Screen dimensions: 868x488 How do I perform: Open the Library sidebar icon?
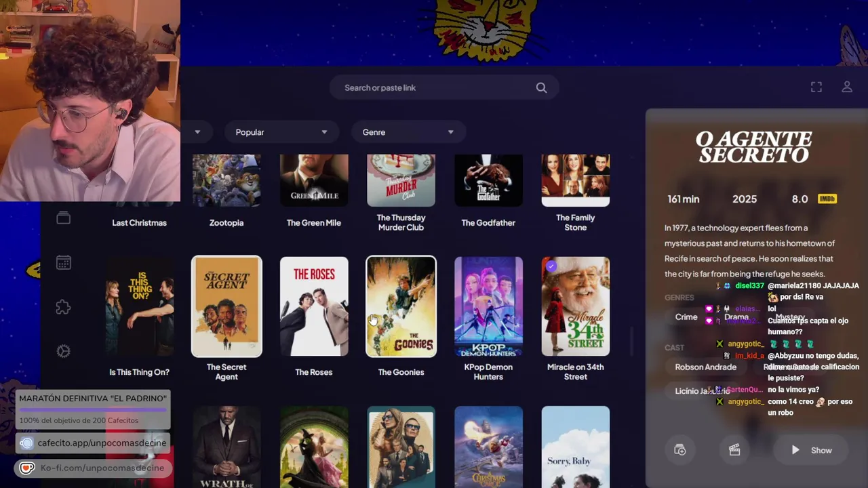coord(63,218)
